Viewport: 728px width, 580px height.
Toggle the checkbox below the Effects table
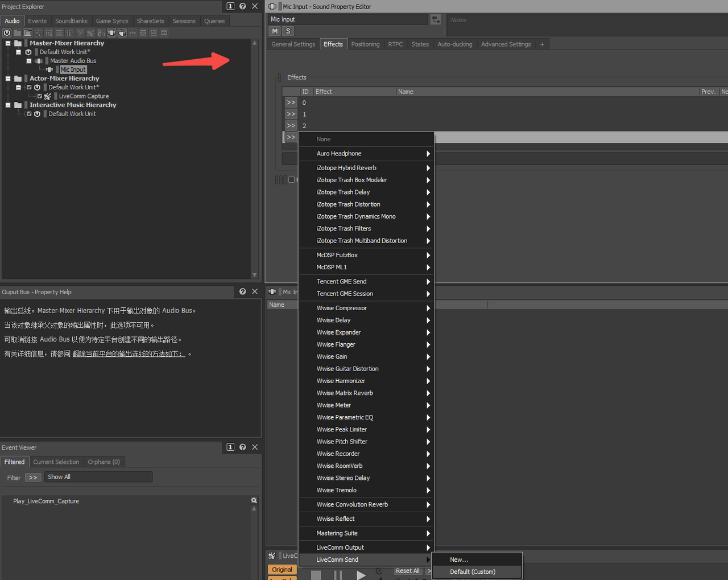292,180
